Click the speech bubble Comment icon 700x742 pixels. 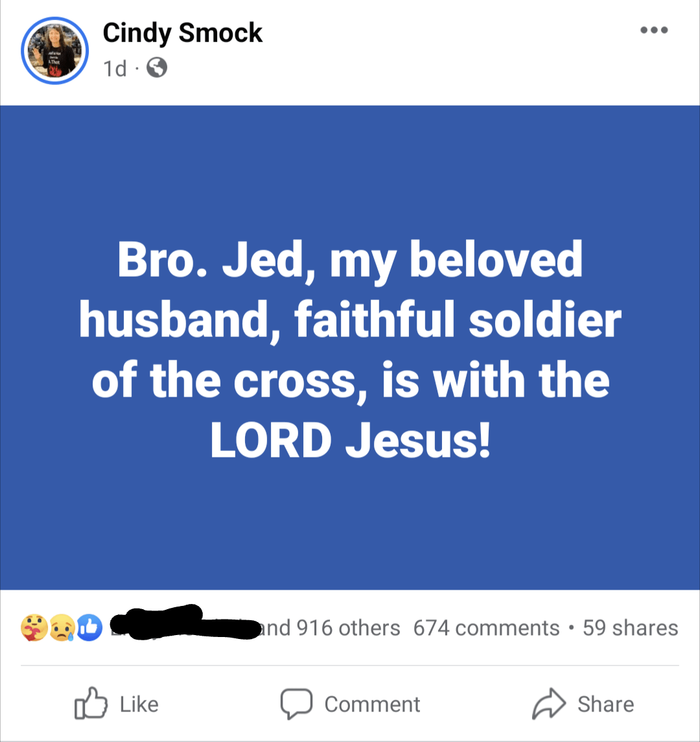(299, 704)
